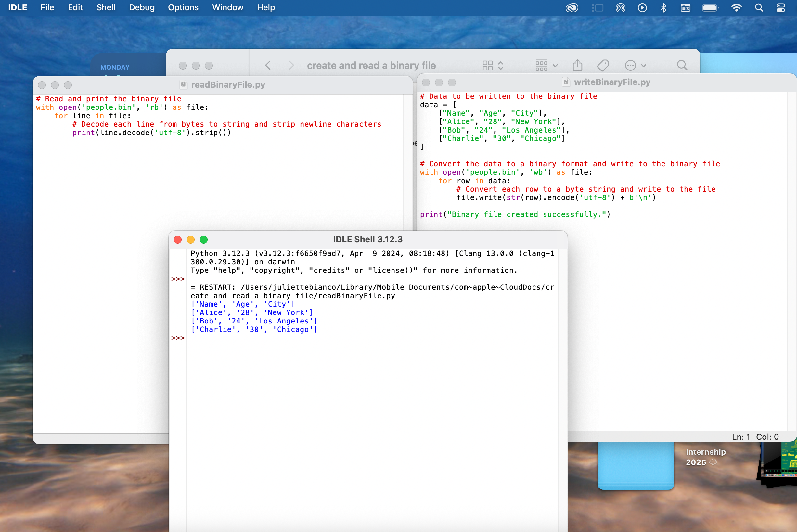Expand Finder view mode switcher
Viewport: 797px width, 532px height.
[x=493, y=65]
